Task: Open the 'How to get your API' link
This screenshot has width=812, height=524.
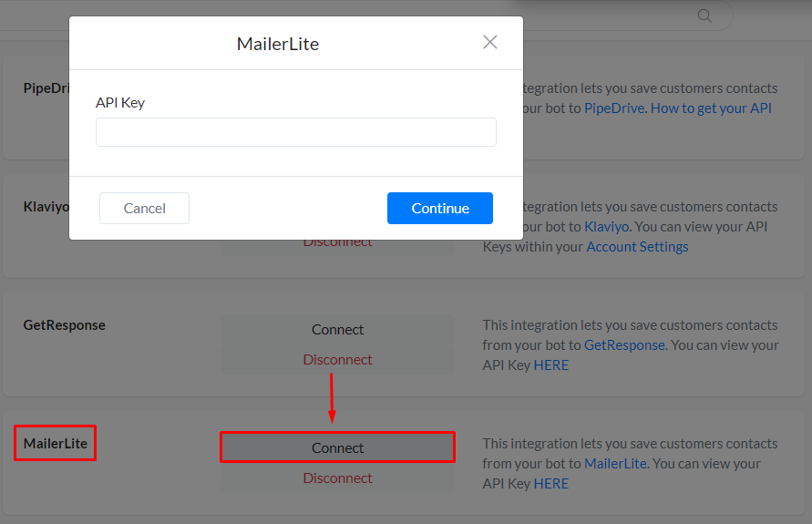Action: click(711, 108)
